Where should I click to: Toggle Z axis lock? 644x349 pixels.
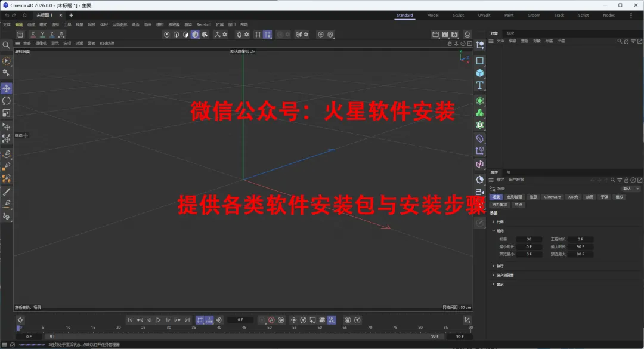[x=52, y=35]
